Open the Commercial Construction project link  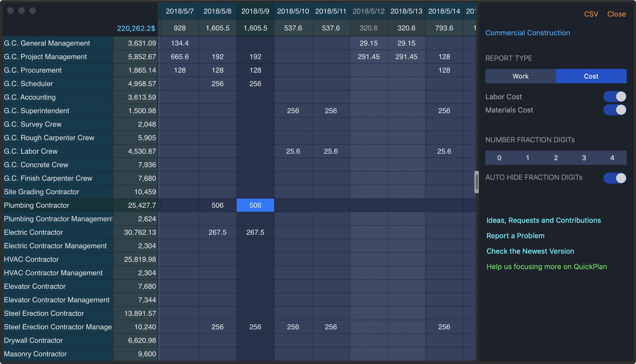click(x=528, y=33)
